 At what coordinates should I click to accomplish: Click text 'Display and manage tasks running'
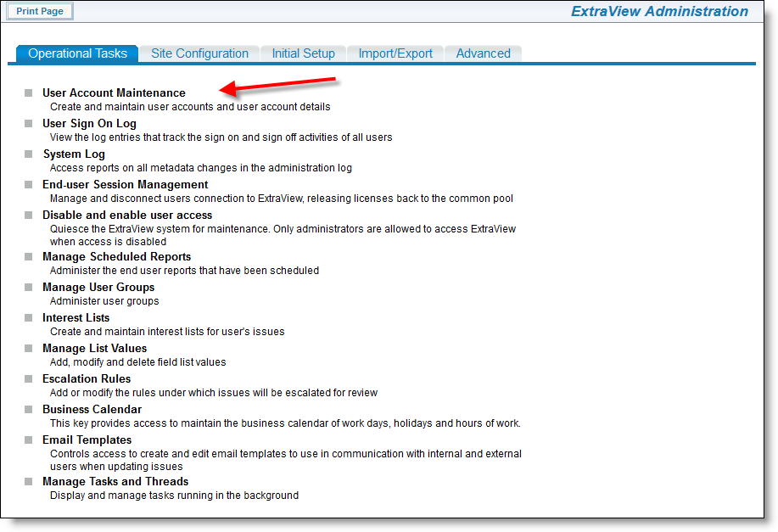pyautogui.click(x=174, y=496)
